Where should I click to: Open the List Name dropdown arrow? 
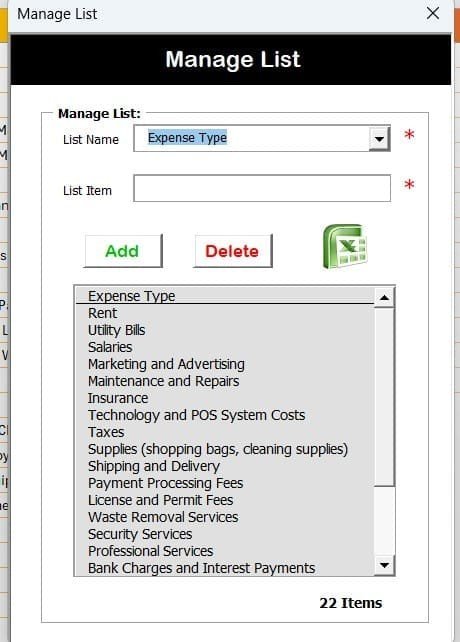379,139
